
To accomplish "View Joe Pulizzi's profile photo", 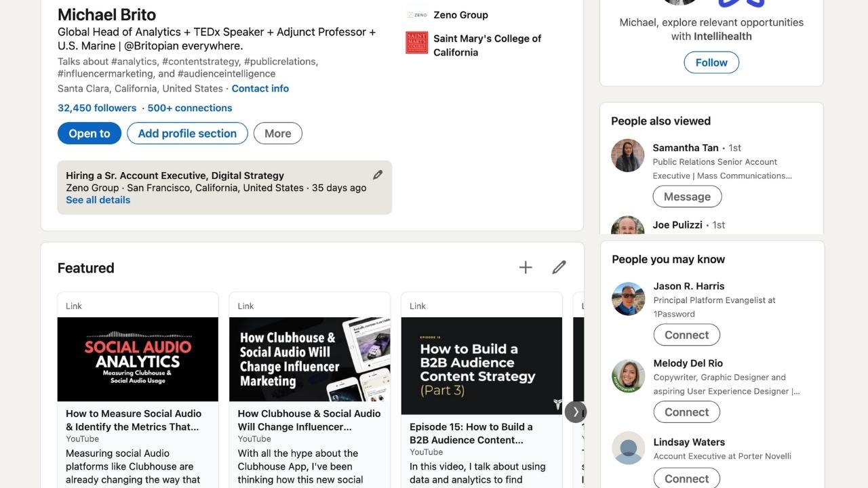I will [x=627, y=226].
